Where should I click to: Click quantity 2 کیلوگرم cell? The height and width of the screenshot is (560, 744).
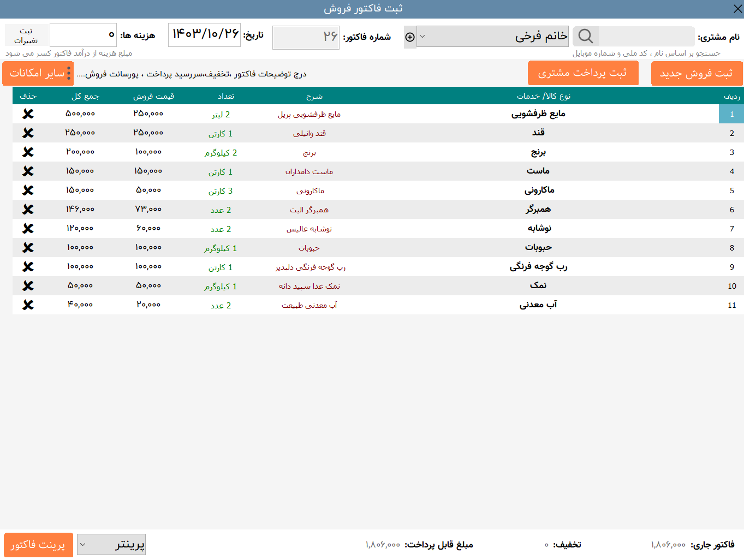point(221,153)
